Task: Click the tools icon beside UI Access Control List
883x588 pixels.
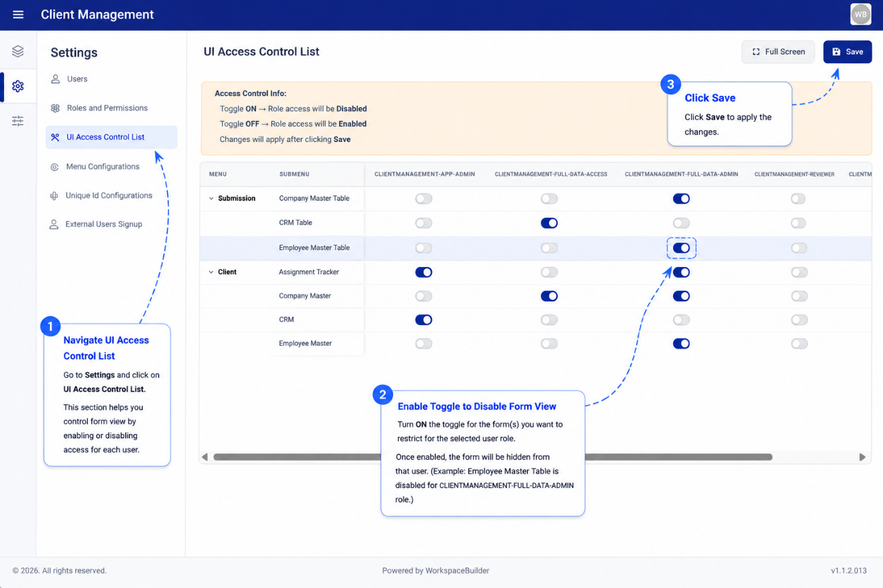Action: [x=55, y=137]
